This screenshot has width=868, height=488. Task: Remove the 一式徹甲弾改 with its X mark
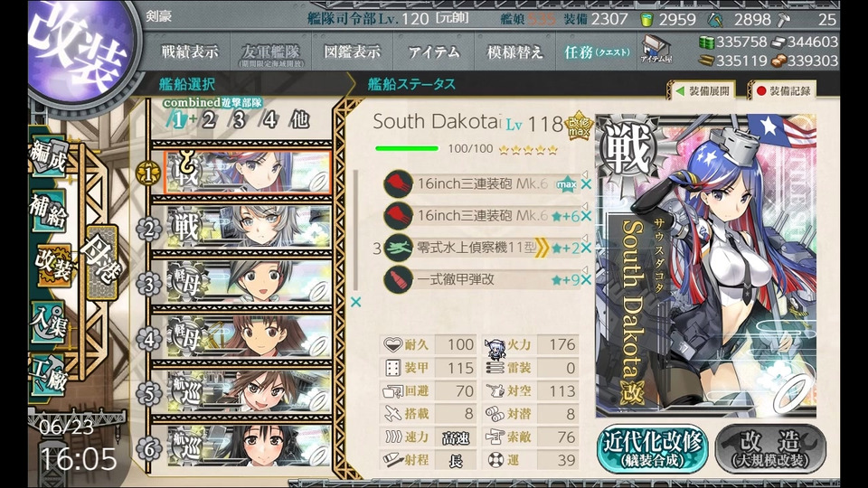[x=586, y=280]
